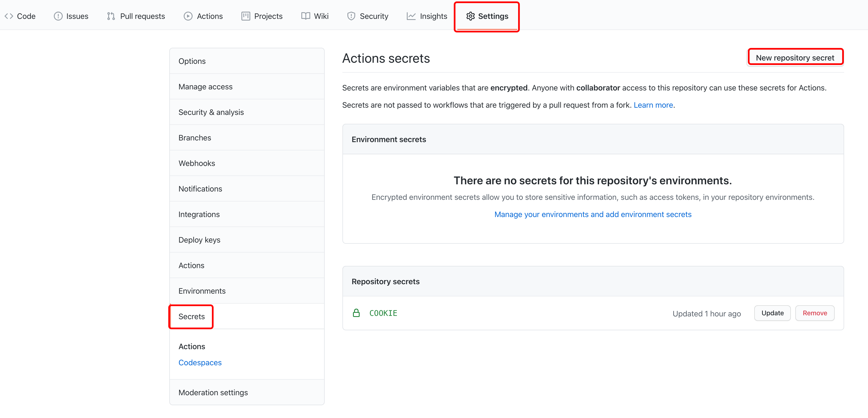Click the Insights graph icon
The height and width of the screenshot is (418, 868).
point(411,16)
